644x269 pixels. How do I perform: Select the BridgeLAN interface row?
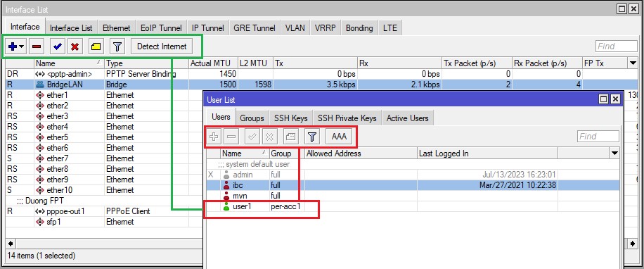321,85
